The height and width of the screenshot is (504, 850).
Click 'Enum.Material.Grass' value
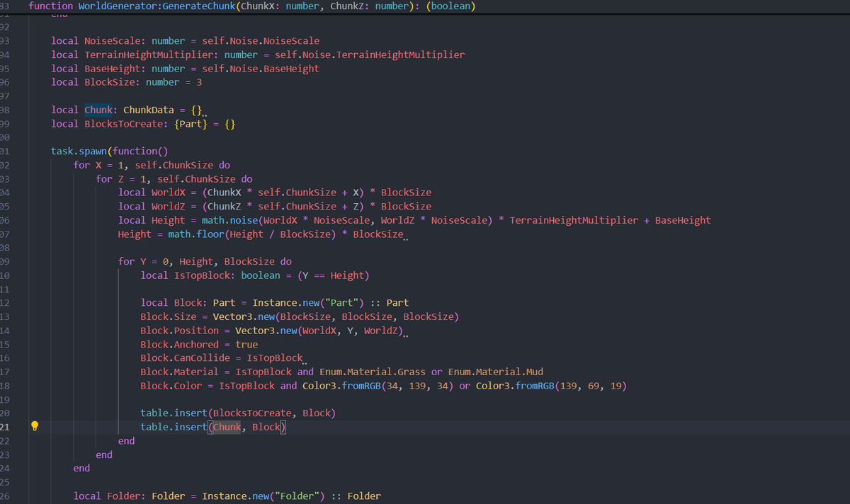373,372
